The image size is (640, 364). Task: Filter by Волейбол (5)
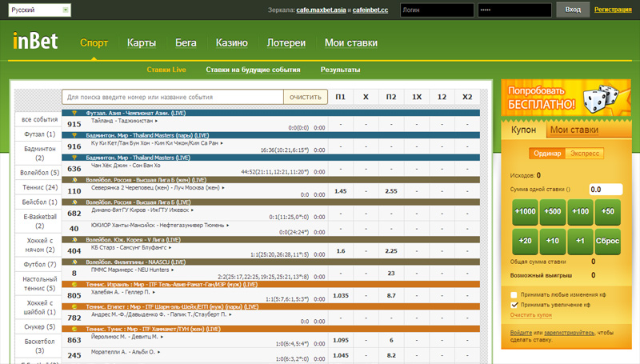pos(39,173)
